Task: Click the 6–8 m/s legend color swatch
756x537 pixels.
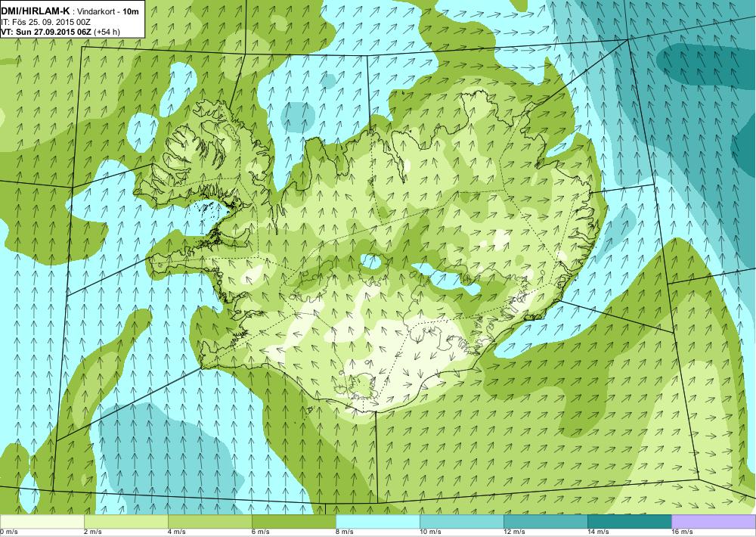Action: [294, 522]
